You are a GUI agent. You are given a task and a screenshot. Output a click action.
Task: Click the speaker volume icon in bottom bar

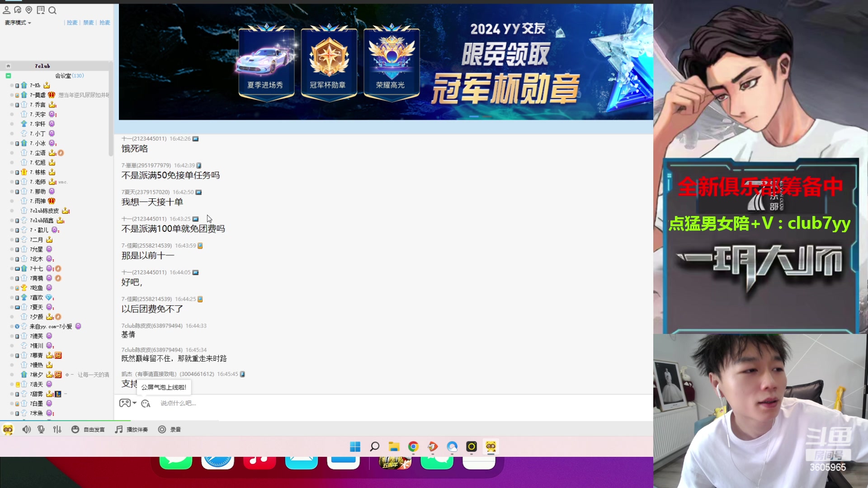point(26,429)
